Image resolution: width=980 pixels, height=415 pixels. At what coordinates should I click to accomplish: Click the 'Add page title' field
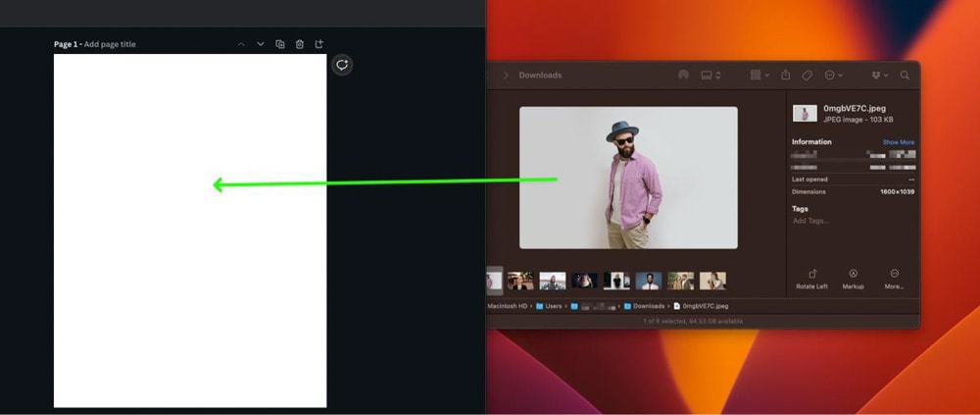click(110, 44)
